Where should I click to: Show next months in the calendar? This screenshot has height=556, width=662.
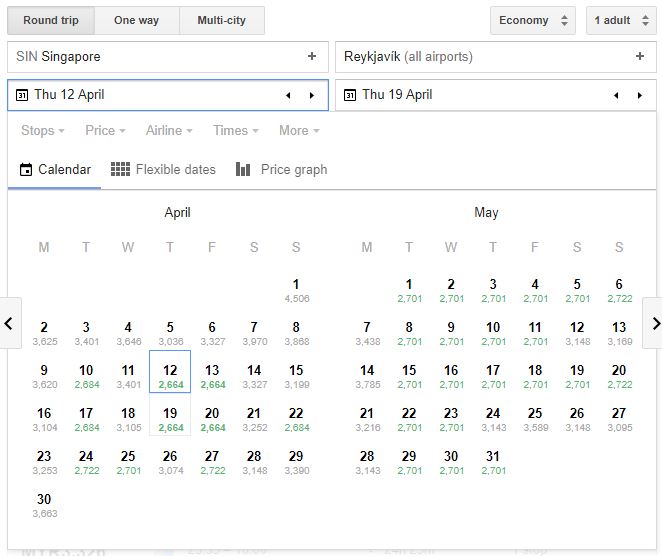coord(653,323)
